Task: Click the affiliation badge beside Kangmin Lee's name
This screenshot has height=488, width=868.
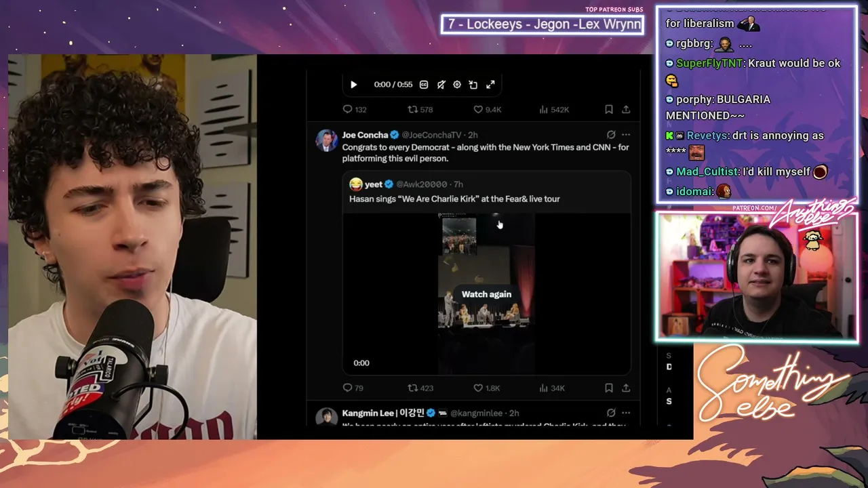Action: point(443,413)
